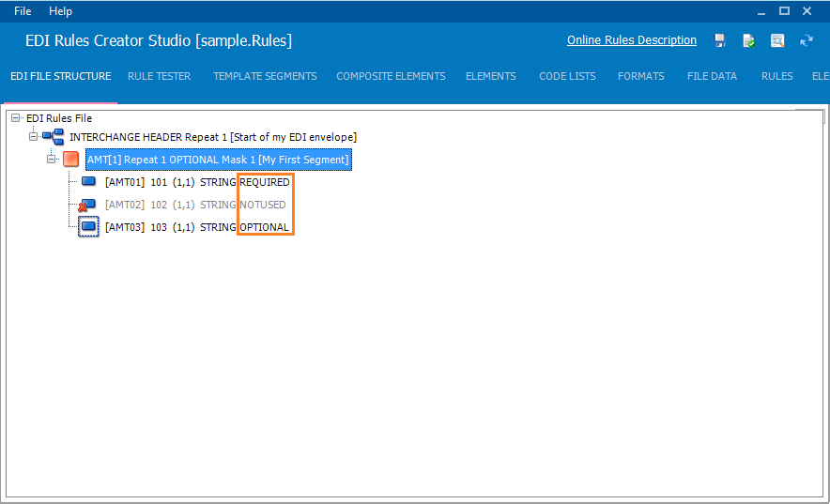Switch to the FORMATS tab
Image resolution: width=830 pixels, height=504 pixels.
641,76
